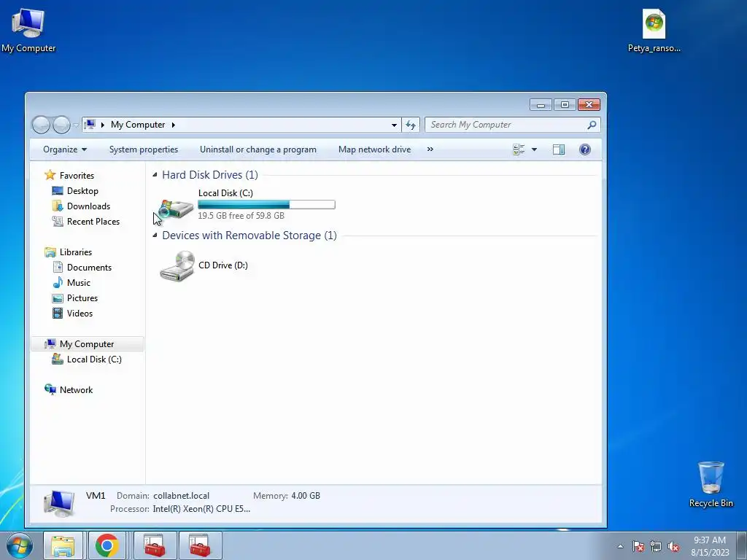
Task: Maximize the My Computer window
Action: click(565, 104)
